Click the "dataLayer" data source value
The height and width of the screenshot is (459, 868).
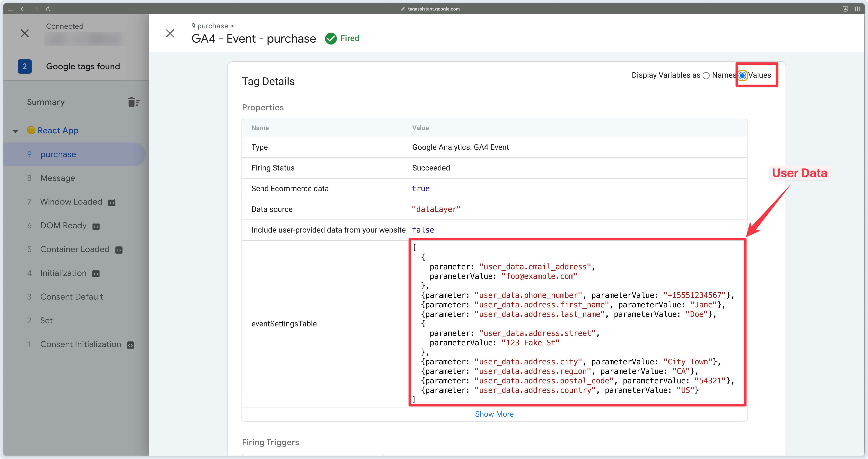[436, 209]
